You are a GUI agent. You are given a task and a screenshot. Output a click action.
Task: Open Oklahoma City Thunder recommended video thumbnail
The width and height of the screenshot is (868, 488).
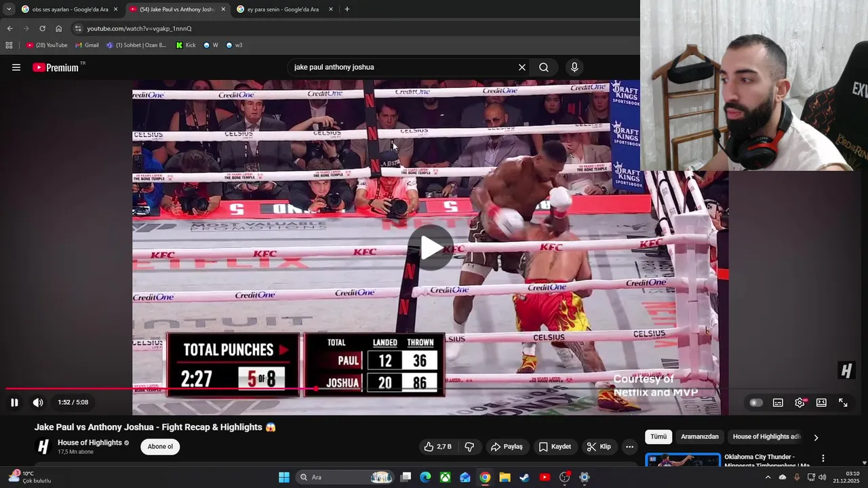click(683, 460)
